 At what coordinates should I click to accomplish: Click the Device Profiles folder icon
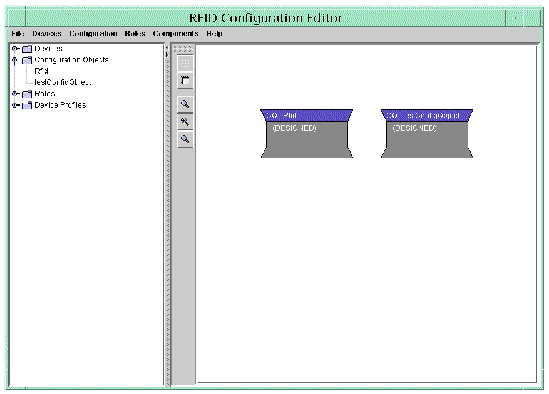pyautogui.click(x=27, y=105)
